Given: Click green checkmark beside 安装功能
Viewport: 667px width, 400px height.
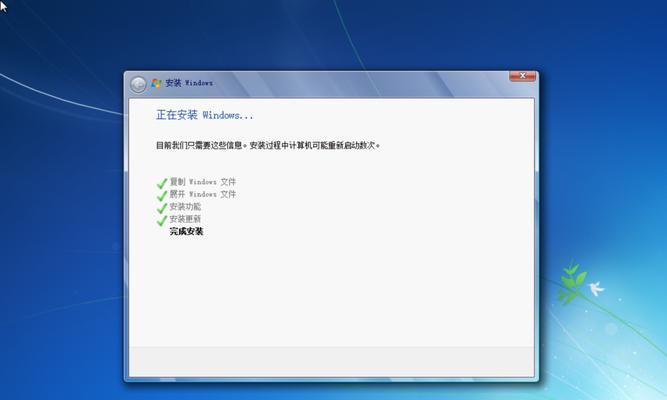Looking at the screenshot, I should click(x=162, y=208).
